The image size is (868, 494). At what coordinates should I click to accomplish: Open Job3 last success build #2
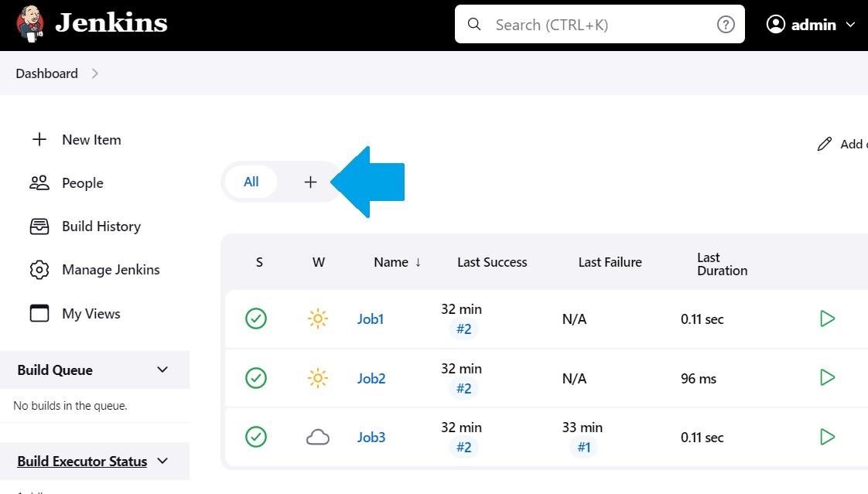[x=464, y=447]
